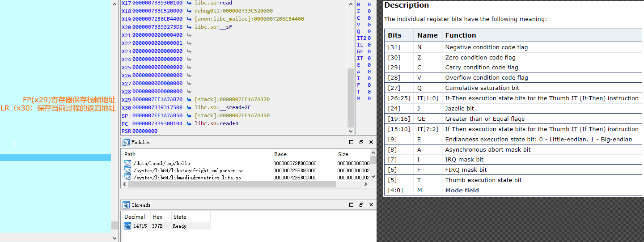Click the jump arrow next to X29 register
Image resolution: width=644 pixels, height=242 pixels.
pos(189,99)
